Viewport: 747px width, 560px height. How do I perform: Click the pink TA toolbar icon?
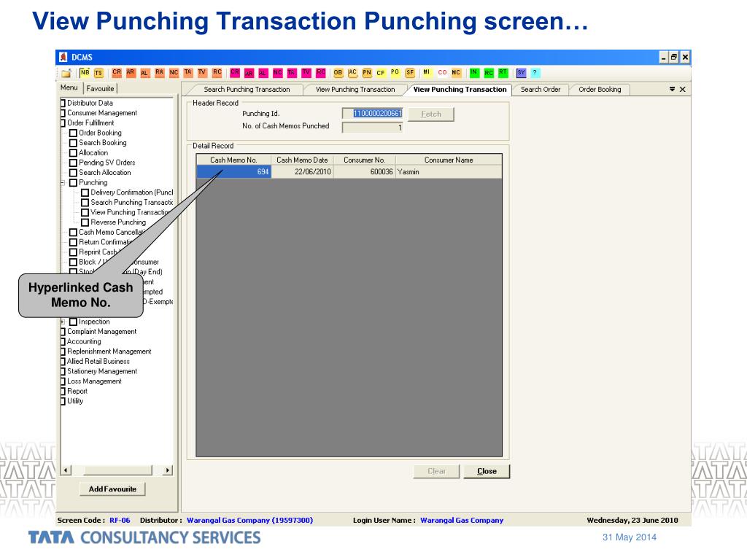point(292,72)
